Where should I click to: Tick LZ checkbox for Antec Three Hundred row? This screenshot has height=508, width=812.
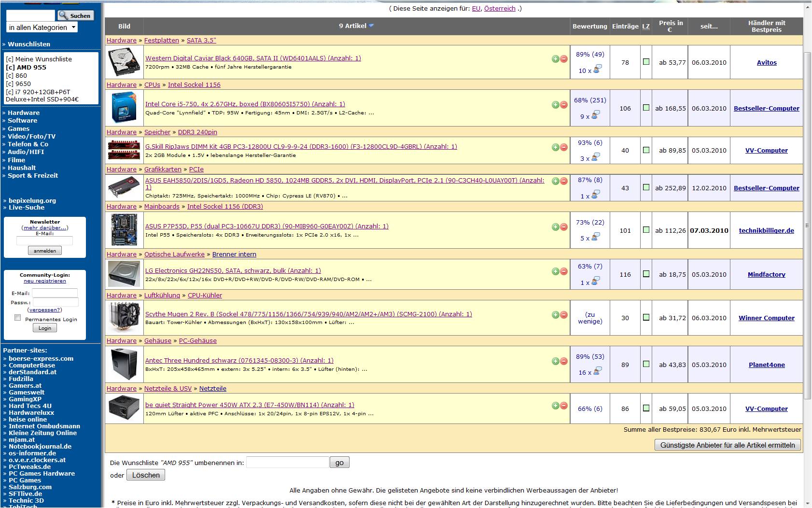pos(646,364)
